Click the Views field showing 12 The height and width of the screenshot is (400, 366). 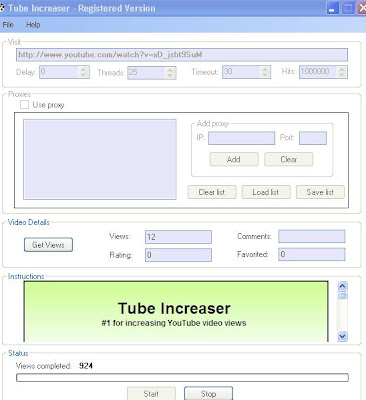coord(178,237)
